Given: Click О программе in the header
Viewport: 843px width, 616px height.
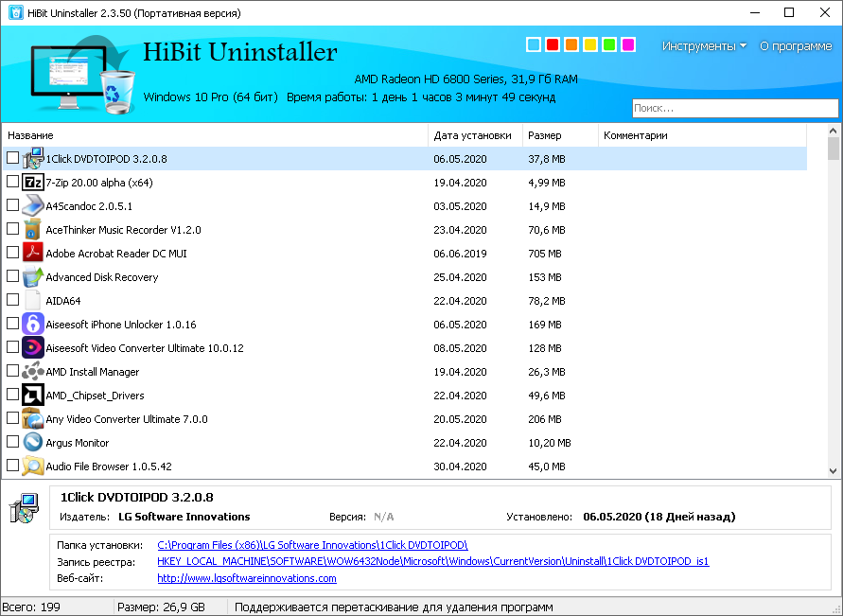Looking at the screenshot, I should click(797, 45).
